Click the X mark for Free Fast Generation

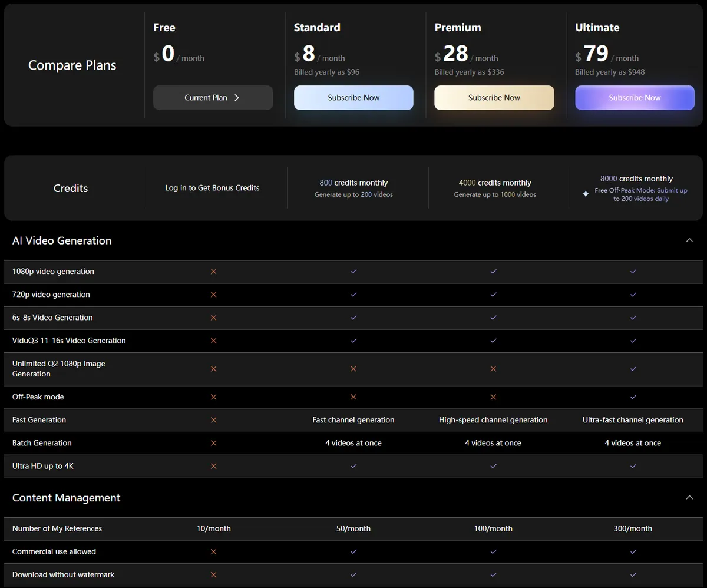click(x=213, y=420)
